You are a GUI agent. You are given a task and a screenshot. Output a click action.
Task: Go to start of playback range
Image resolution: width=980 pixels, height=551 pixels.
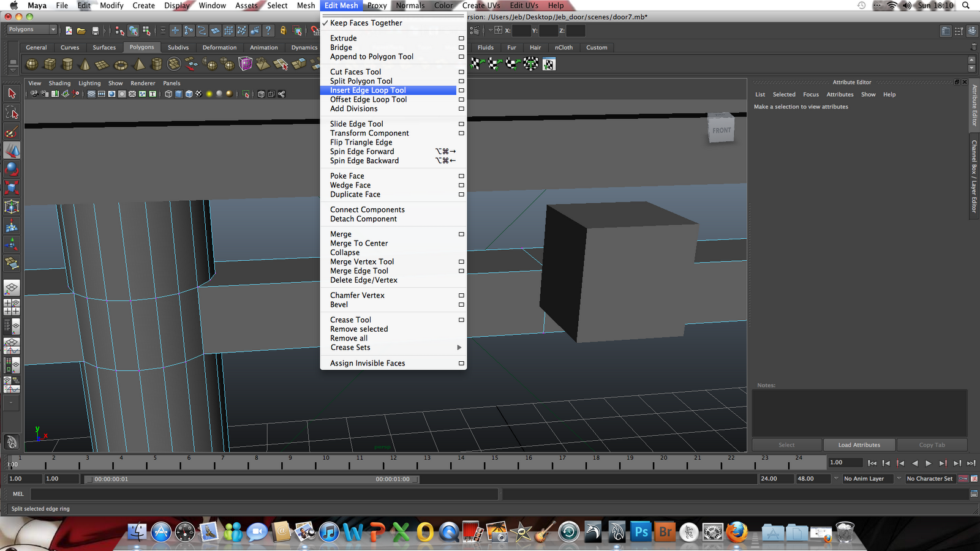click(872, 463)
